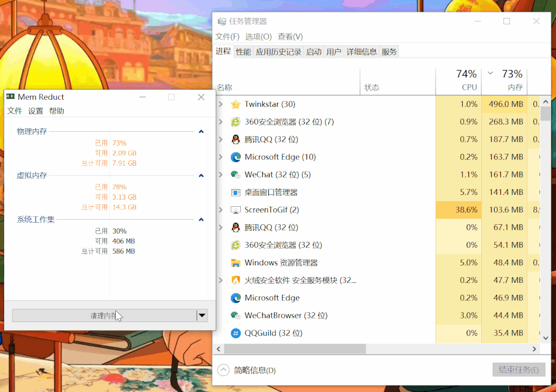Click the 结束任务(E) button
The height and width of the screenshot is (392, 556).
(x=519, y=370)
